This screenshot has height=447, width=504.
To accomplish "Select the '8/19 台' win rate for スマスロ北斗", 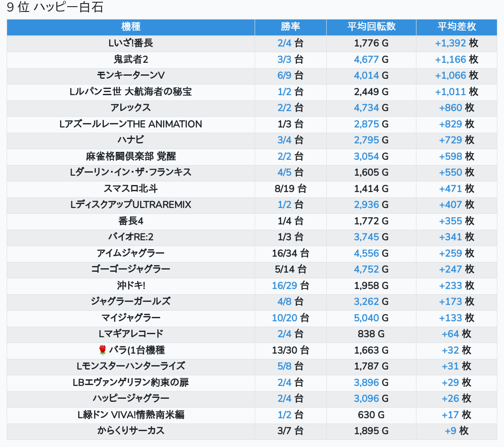I will pyautogui.click(x=290, y=189).
